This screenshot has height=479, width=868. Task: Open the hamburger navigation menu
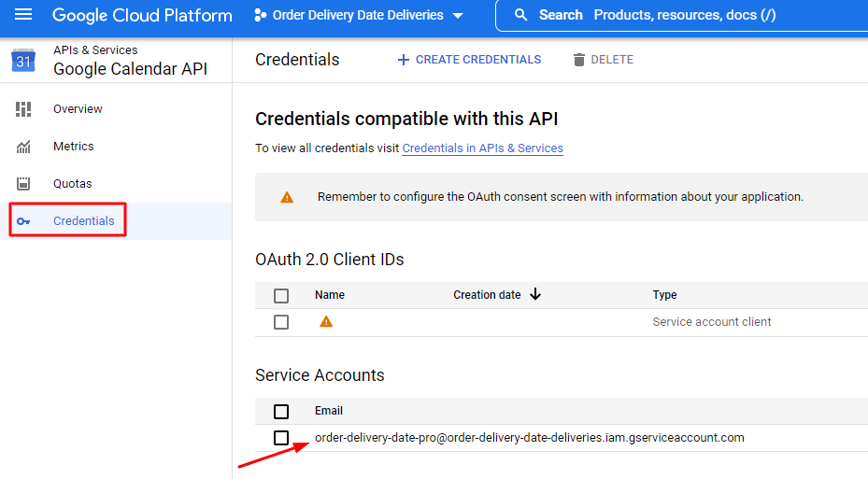pos(23,14)
